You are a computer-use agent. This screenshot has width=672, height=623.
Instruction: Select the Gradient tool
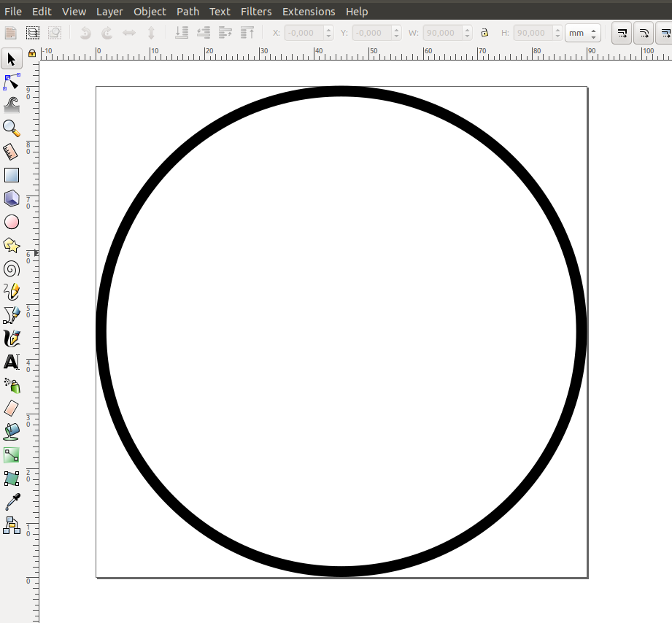pos(12,455)
